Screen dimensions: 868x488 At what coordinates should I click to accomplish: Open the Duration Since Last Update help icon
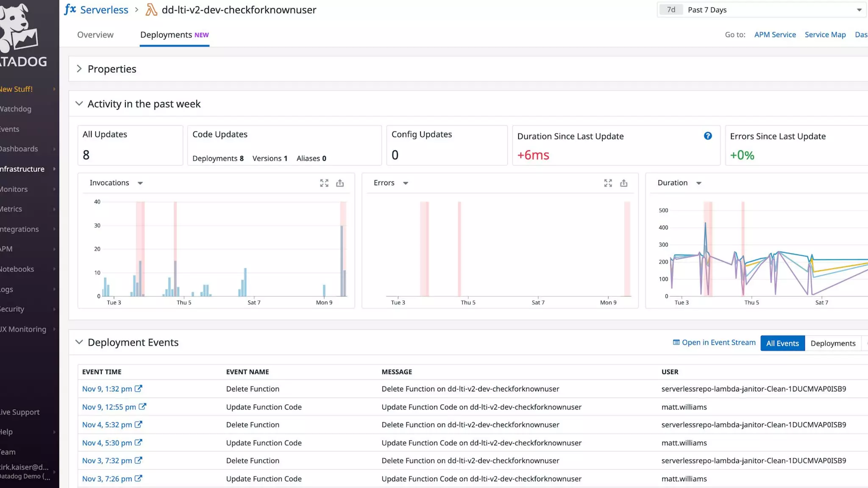(708, 136)
